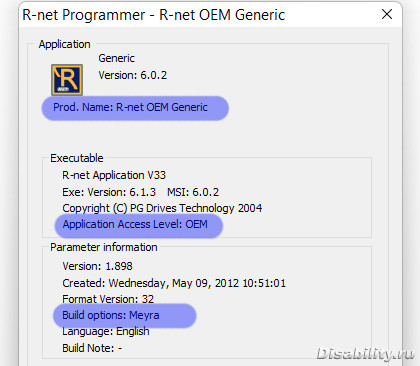This screenshot has width=420, height=366.
Task: Click the 'Exe: Version: 6.1.3' value
Action: tap(109, 192)
